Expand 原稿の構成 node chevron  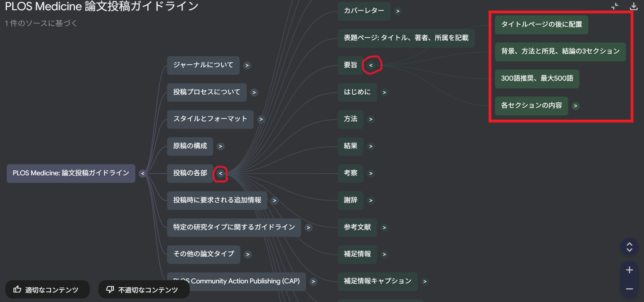coord(221,146)
